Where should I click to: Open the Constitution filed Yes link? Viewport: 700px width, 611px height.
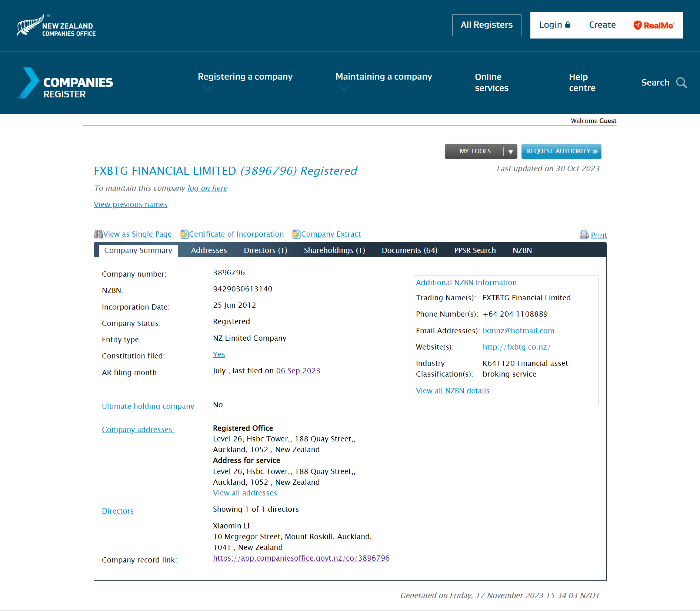pos(219,354)
